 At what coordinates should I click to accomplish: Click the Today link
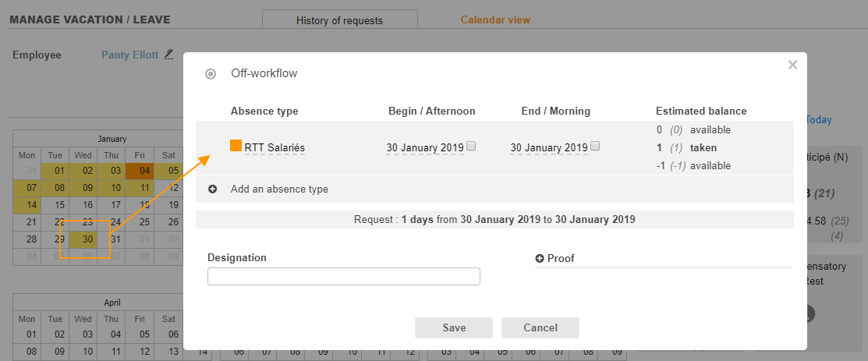point(819,120)
